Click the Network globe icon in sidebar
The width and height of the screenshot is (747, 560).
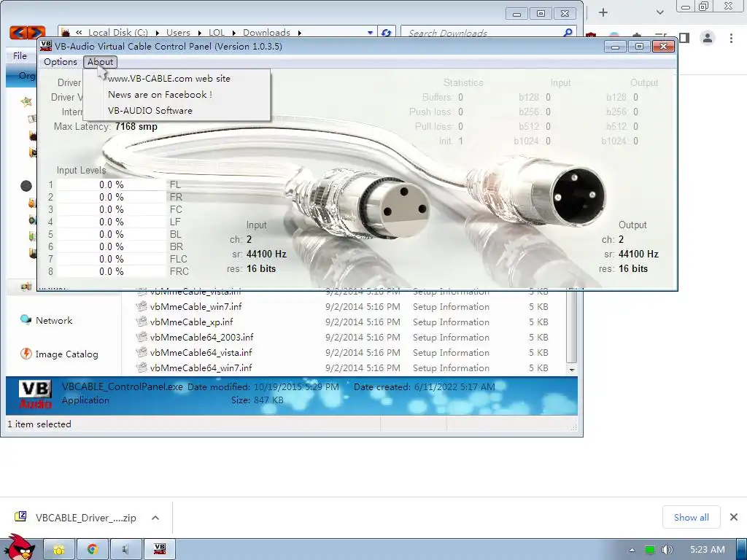tap(26, 319)
